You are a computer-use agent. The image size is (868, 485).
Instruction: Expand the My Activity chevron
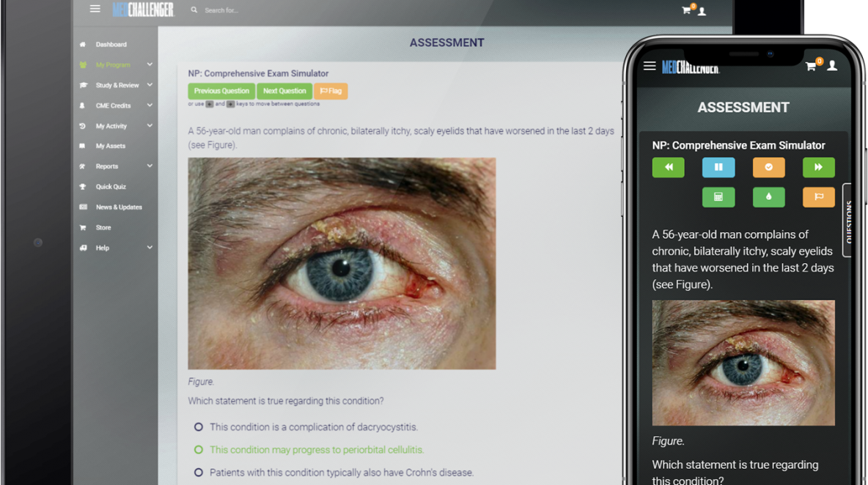150,125
